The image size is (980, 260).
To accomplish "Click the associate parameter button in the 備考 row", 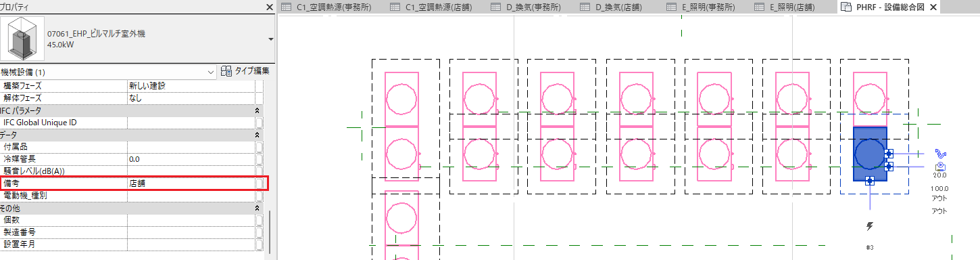I will (259, 183).
